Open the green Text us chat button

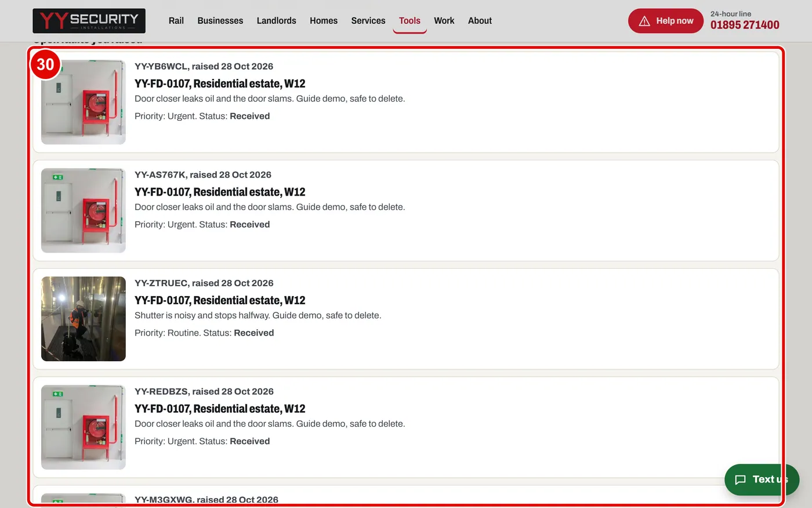click(762, 480)
